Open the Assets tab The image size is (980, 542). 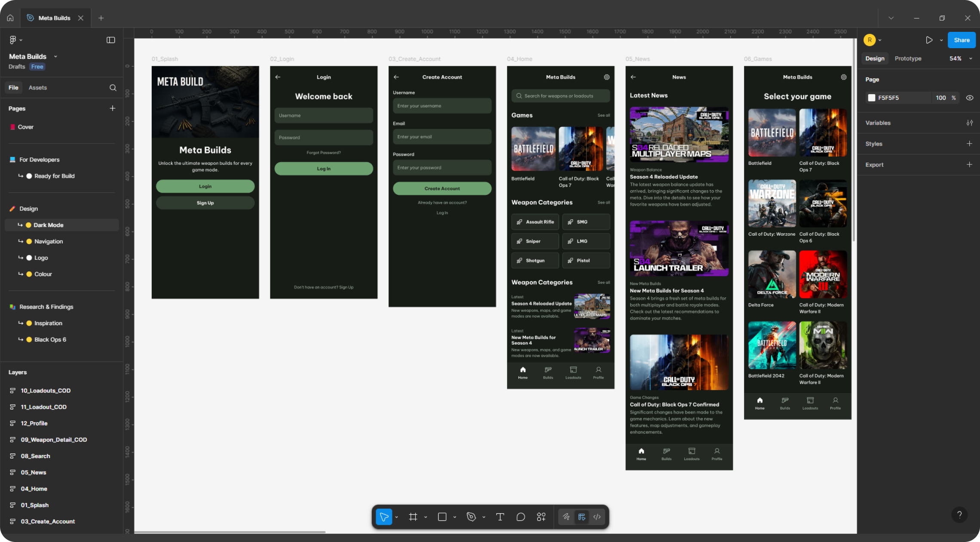37,88
